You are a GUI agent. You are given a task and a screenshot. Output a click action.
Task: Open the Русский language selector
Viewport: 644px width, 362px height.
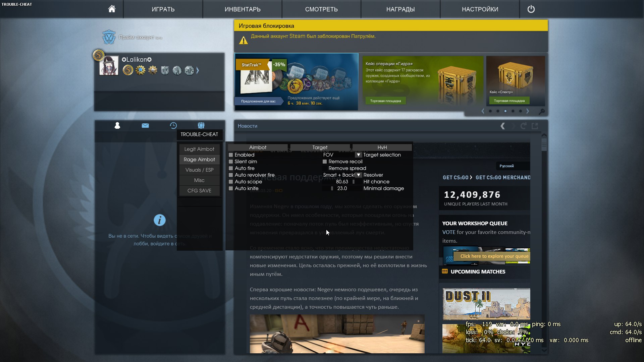tap(513, 166)
